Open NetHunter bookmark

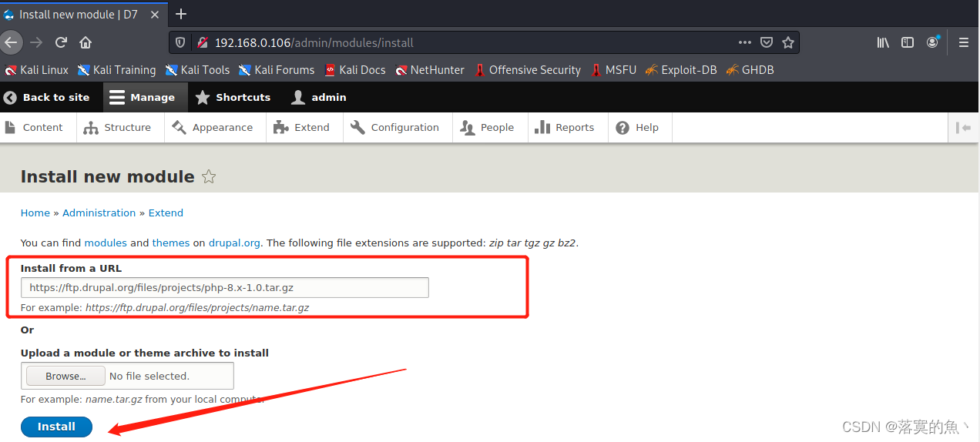pyautogui.click(x=430, y=69)
